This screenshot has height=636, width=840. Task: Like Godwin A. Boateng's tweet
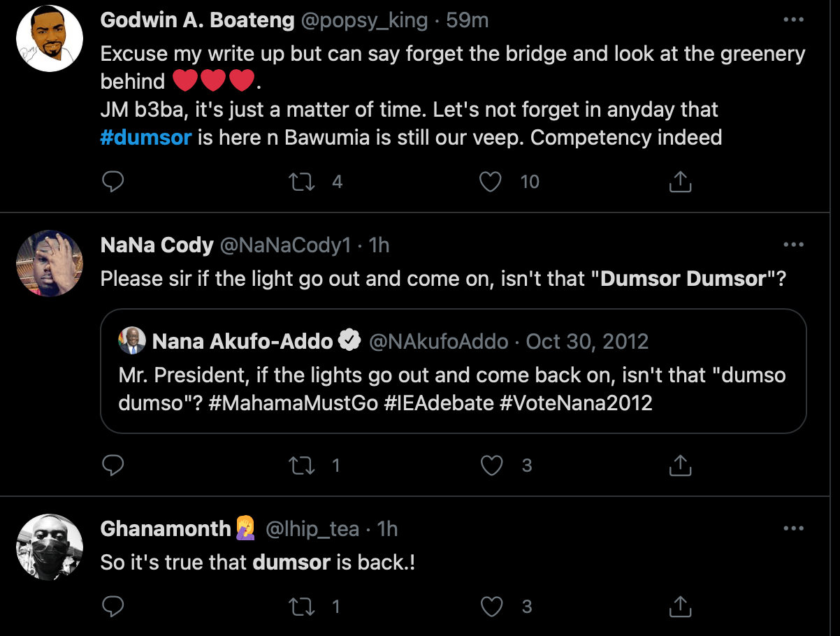[x=491, y=182]
